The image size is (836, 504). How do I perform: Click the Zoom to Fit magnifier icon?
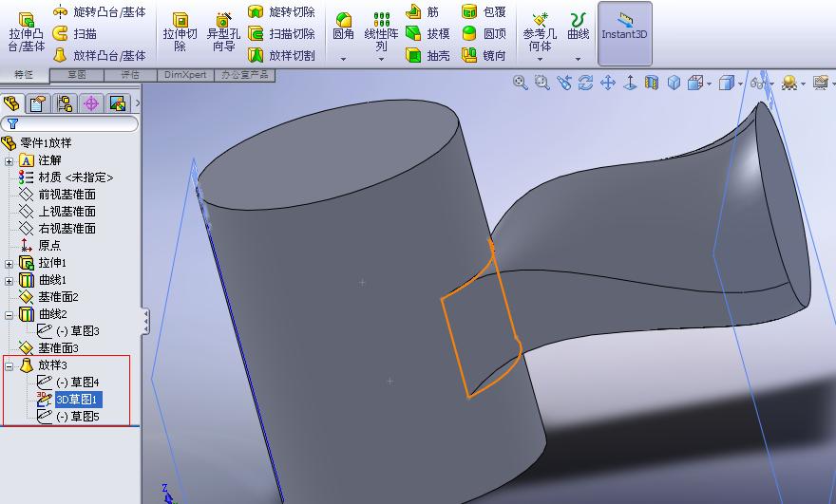click(x=520, y=83)
